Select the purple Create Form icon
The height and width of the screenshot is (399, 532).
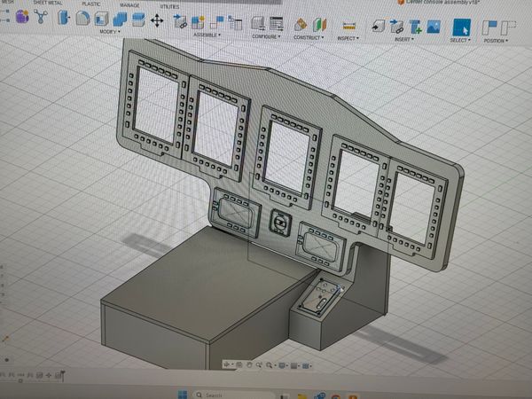point(22,16)
